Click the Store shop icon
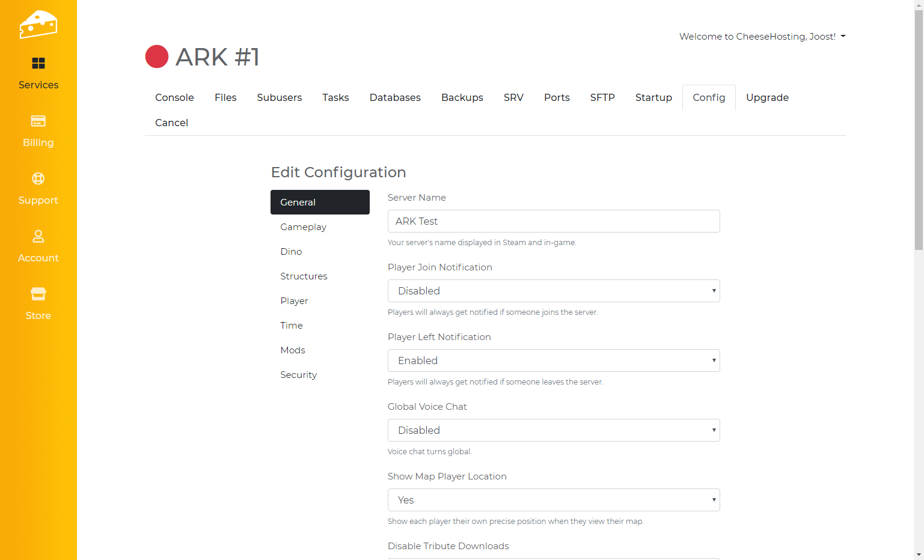Image resolution: width=924 pixels, height=560 pixels. pyautogui.click(x=38, y=294)
